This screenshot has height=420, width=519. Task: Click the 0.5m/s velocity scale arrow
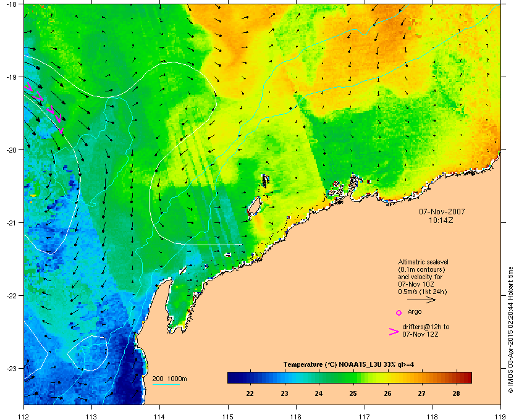tap(421, 300)
